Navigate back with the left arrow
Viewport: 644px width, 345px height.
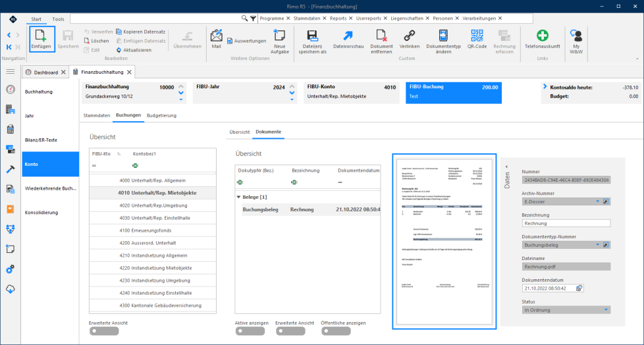pyautogui.click(x=9, y=35)
